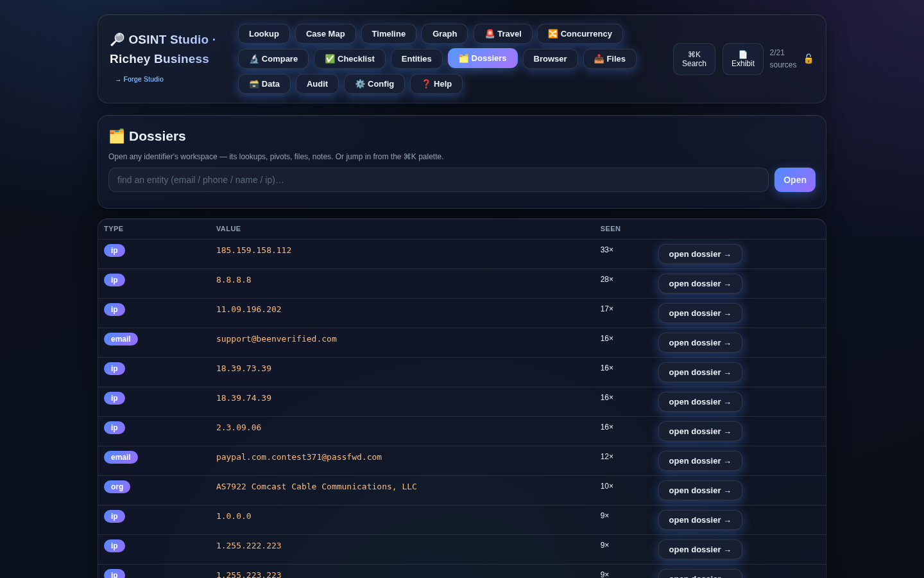Switch to the Concurrency tab
924x578 pixels.
point(580,34)
